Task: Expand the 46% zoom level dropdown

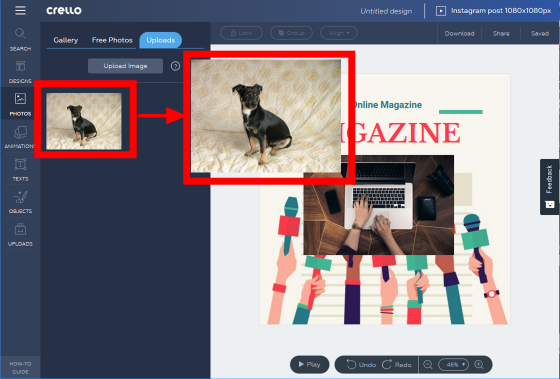Action: (453, 365)
